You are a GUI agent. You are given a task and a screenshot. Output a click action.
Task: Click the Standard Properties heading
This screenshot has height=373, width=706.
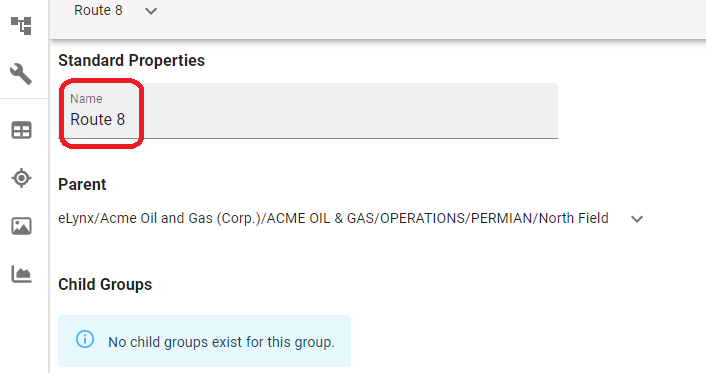[x=131, y=60]
